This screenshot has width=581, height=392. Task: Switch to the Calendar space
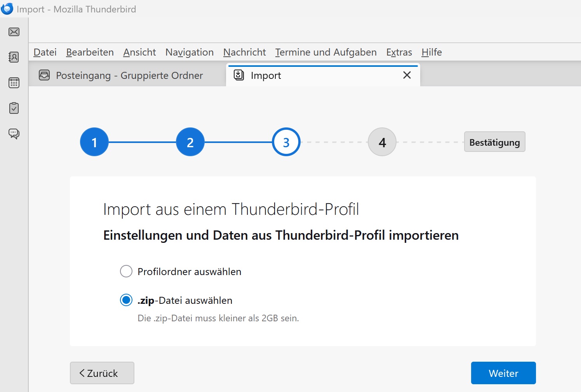point(14,83)
